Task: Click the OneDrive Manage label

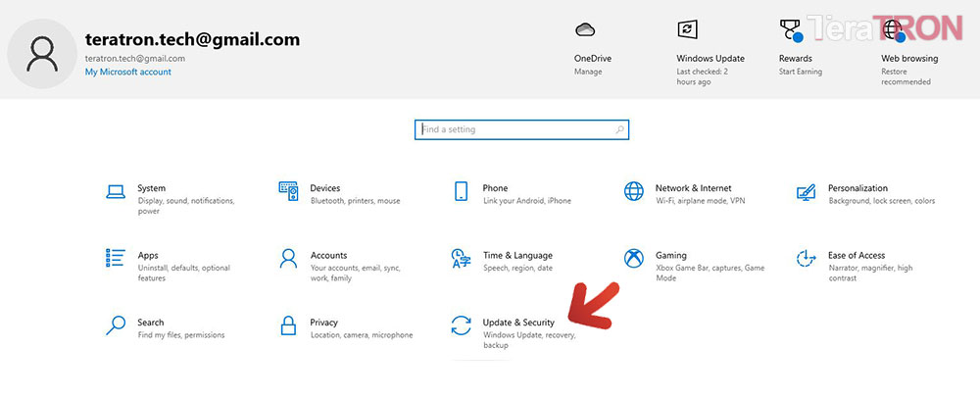Action: (588, 72)
